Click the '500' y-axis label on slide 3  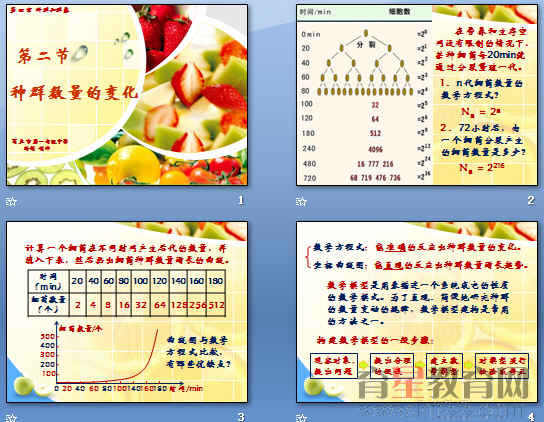coord(48,337)
